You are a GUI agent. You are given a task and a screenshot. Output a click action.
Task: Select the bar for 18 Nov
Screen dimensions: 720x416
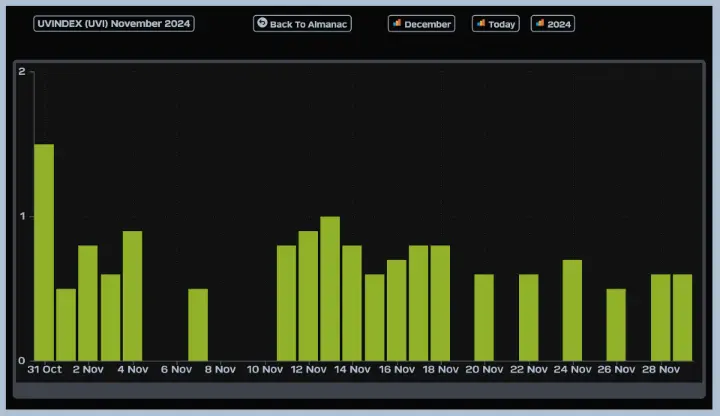[x=440, y=303]
